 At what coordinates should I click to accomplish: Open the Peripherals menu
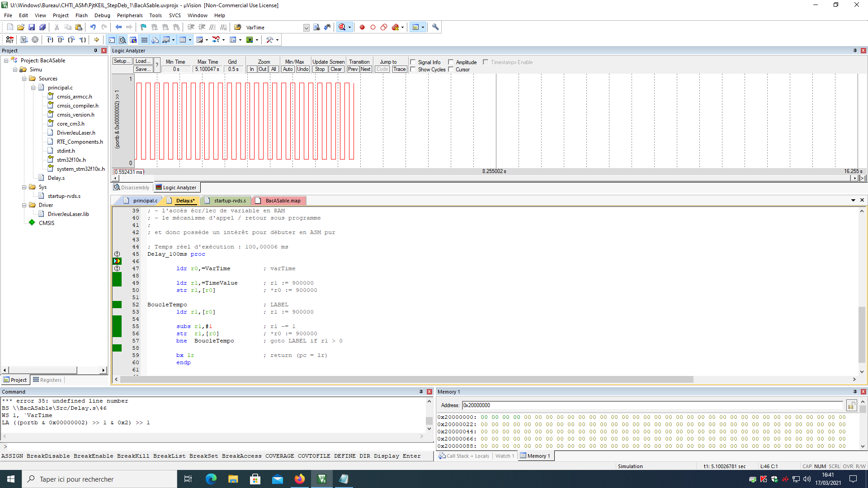point(129,15)
